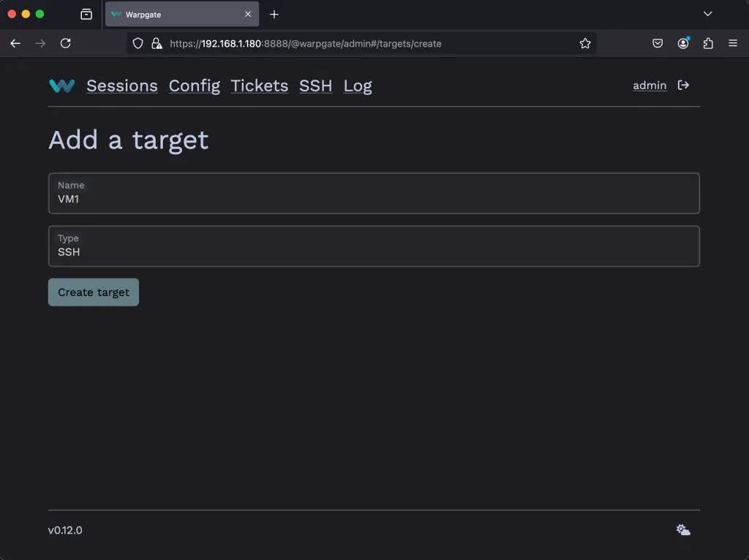Click the reload page icon

tap(65, 43)
